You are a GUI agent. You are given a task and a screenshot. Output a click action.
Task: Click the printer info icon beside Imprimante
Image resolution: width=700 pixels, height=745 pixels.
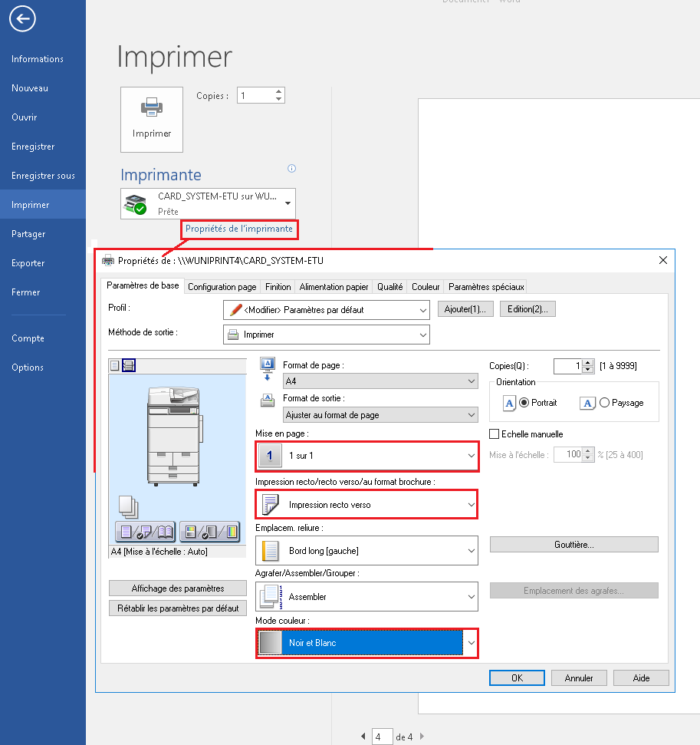tap(291, 169)
